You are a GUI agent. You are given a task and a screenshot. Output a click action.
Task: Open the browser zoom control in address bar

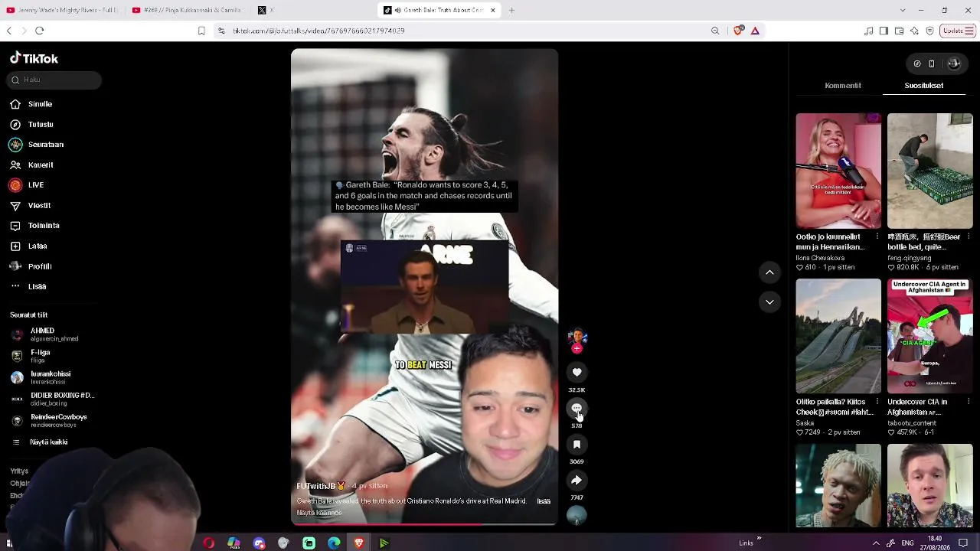(x=715, y=31)
